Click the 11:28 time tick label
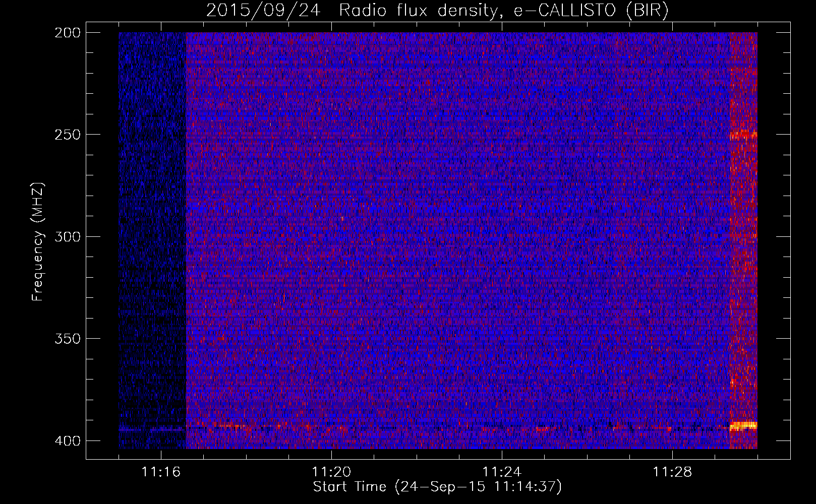This screenshot has height=504, width=816. coord(672,472)
